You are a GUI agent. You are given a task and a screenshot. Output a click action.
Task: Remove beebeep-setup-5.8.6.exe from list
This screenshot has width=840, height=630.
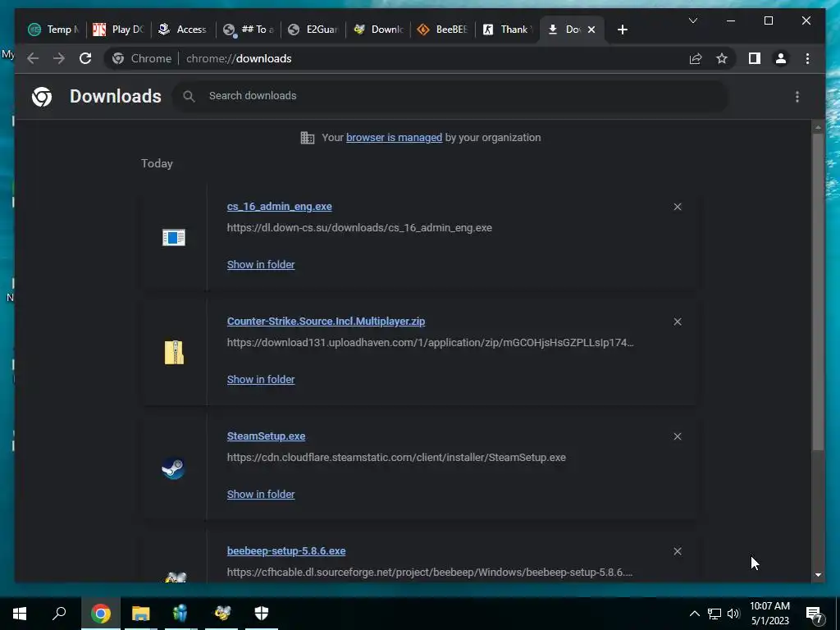(678, 551)
